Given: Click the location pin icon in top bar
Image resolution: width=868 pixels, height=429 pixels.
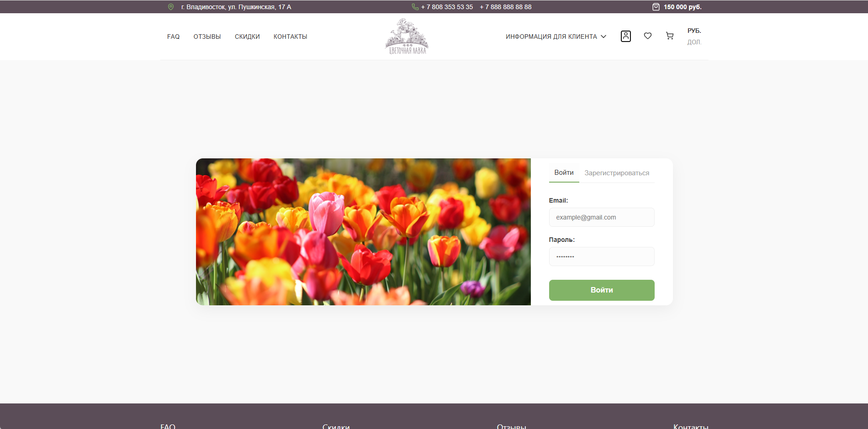Looking at the screenshot, I should [x=171, y=7].
